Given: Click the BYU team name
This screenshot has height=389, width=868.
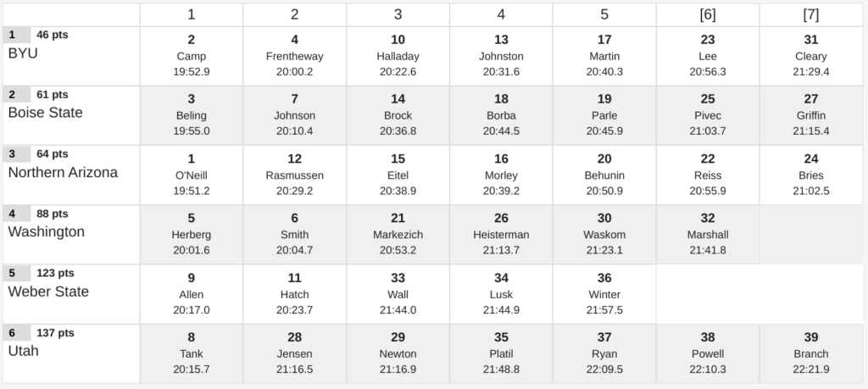Looking at the screenshot, I should (23, 53).
